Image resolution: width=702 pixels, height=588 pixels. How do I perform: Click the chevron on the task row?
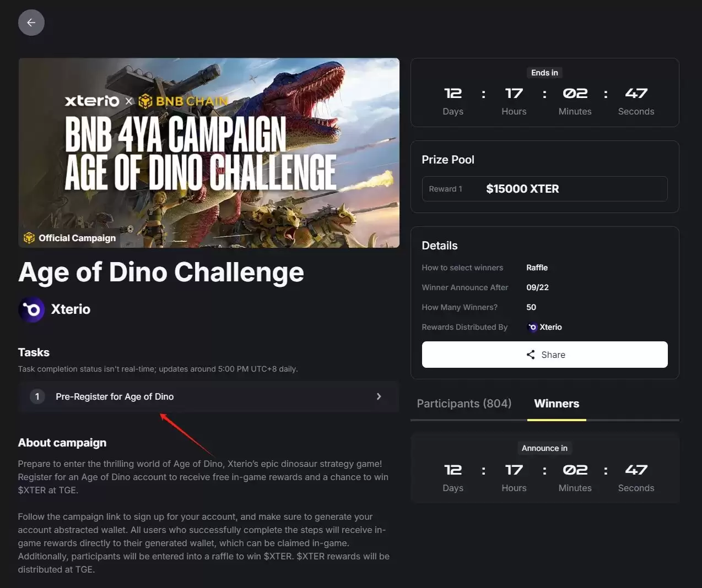pyautogui.click(x=379, y=396)
